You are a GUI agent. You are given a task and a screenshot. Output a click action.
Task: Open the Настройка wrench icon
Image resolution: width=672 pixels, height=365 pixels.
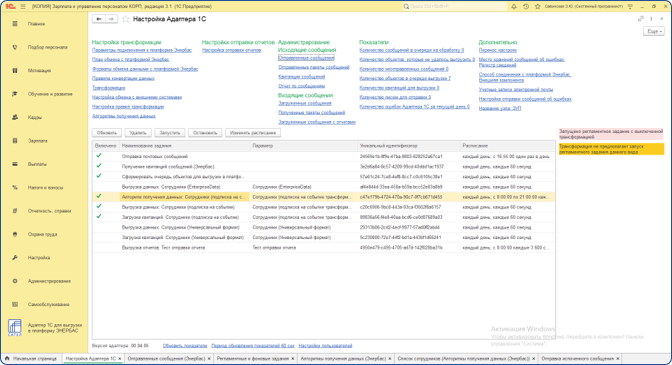tap(15, 257)
